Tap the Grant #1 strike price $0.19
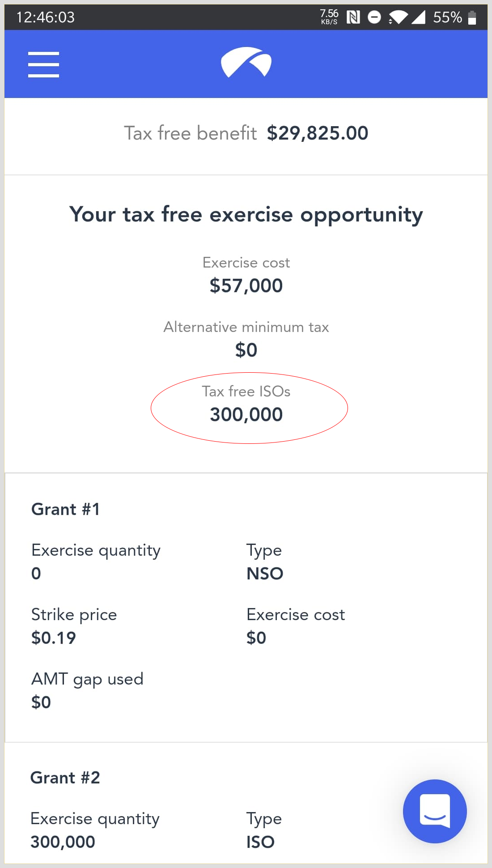 click(54, 638)
